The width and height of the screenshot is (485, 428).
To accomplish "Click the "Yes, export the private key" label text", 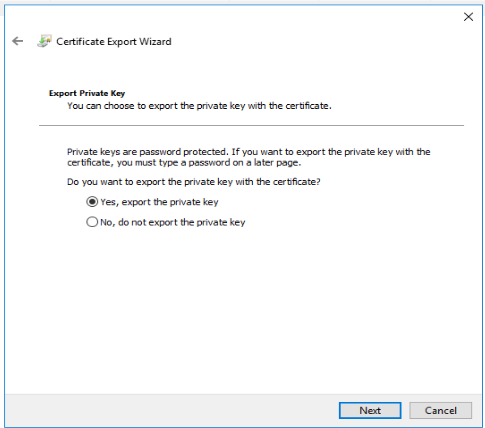I will click(159, 202).
